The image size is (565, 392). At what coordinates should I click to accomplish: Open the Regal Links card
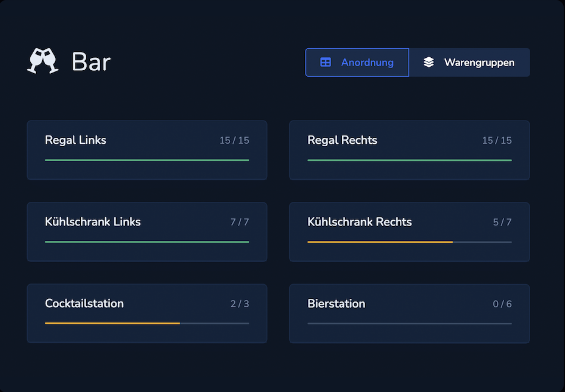point(147,150)
